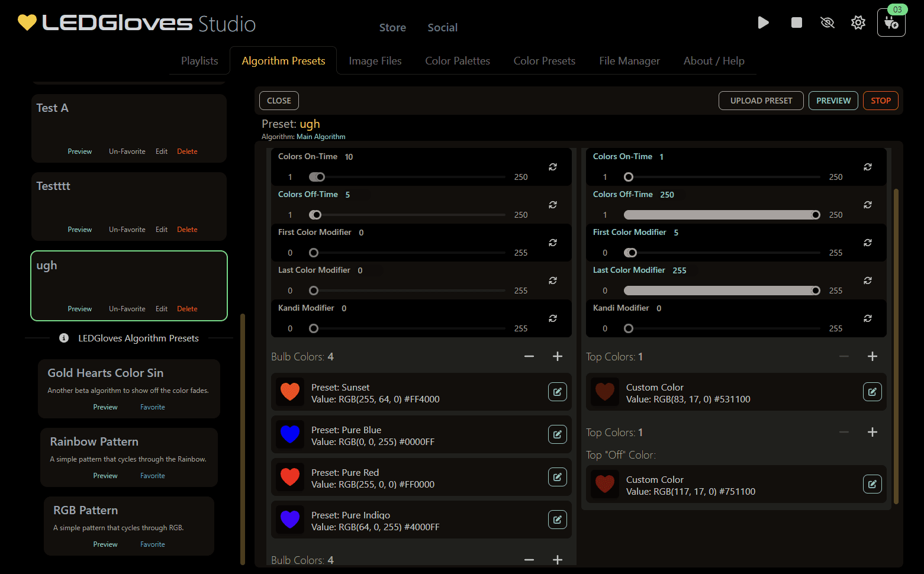Click the stop square icon in header
Image resolution: width=924 pixels, height=574 pixels.
pyautogui.click(x=796, y=22)
